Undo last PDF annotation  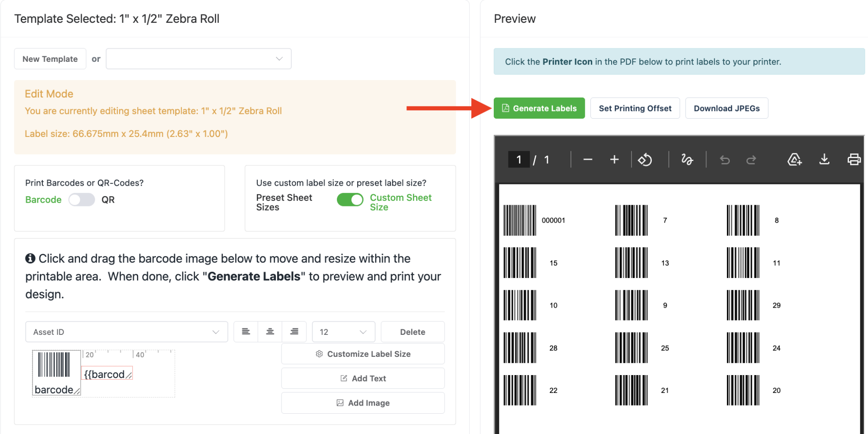pos(725,160)
